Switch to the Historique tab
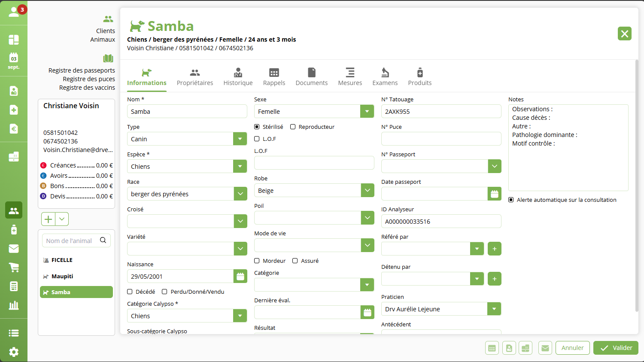This screenshot has height=362, width=644. click(x=238, y=77)
